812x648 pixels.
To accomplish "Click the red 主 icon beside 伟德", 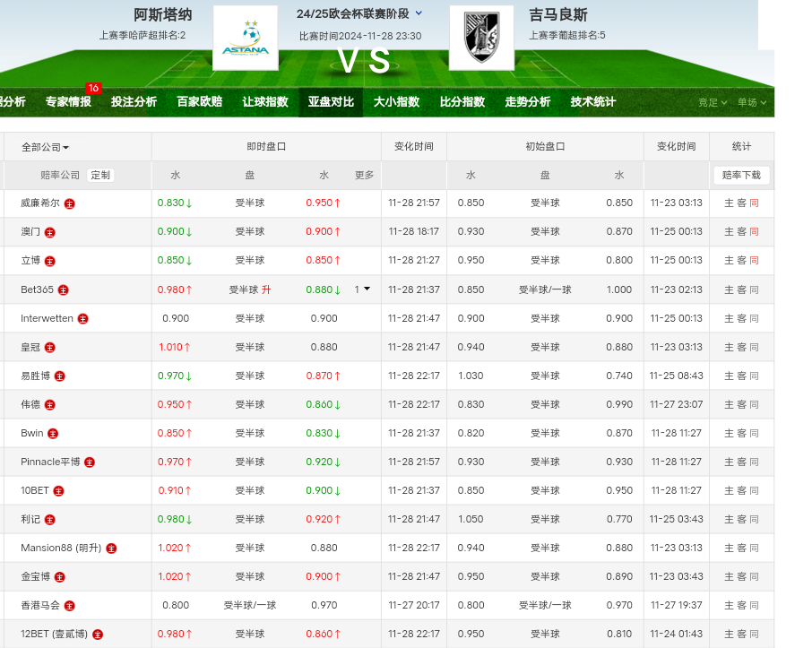I will coord(49,405).
